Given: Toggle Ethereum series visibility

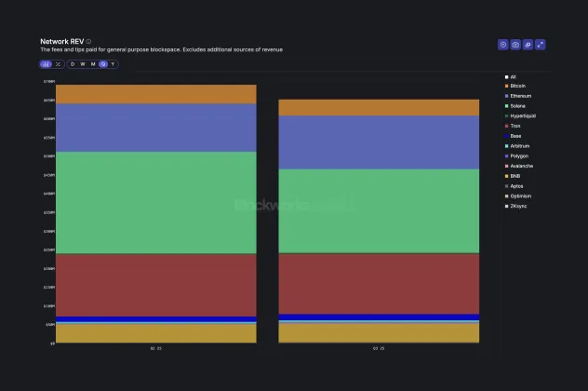Looking at the screenshot, I should (519, 96).
